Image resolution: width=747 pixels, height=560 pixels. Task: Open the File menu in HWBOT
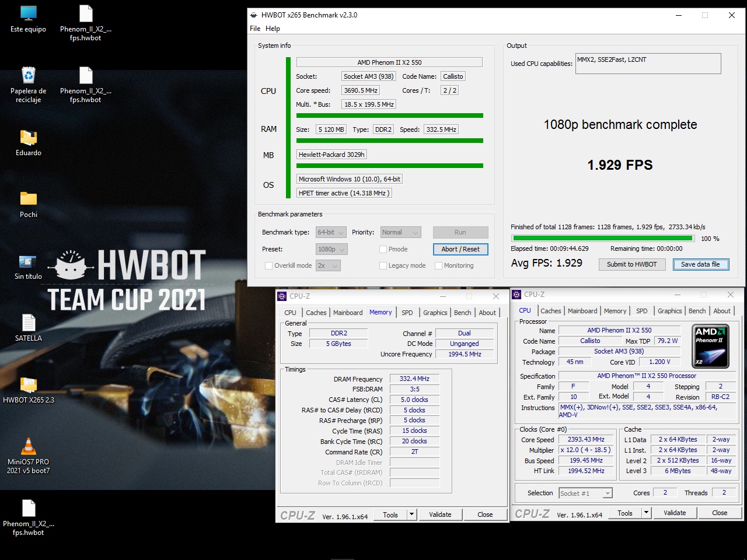pos(255,29)
